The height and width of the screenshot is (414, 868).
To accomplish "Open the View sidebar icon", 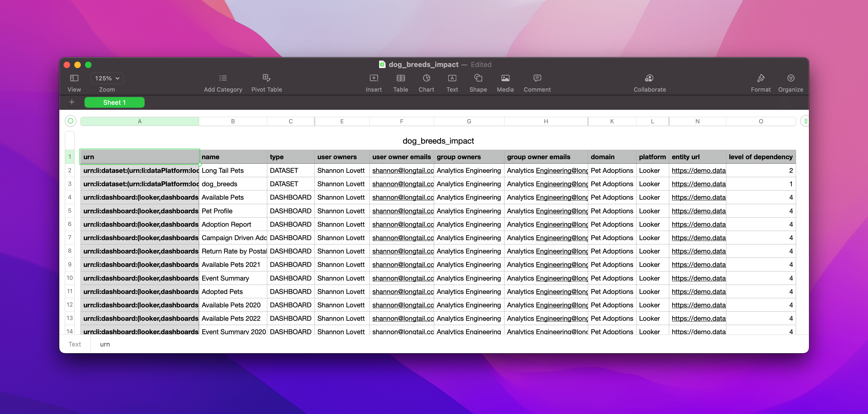I will pos(74,78).
